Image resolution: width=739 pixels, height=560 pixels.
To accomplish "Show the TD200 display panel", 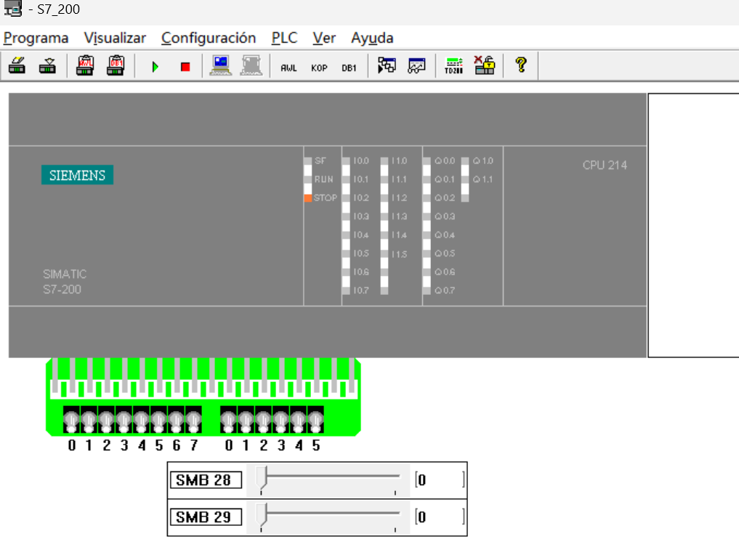I will coord(454,65).
